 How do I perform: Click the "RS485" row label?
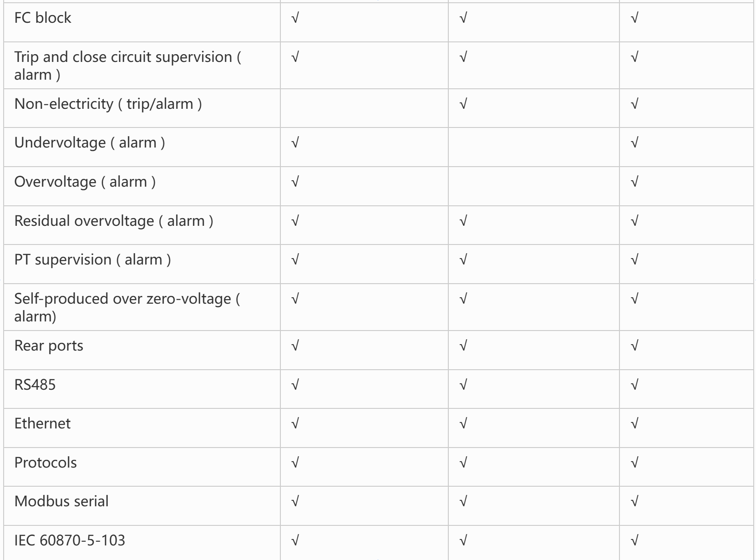35,385
